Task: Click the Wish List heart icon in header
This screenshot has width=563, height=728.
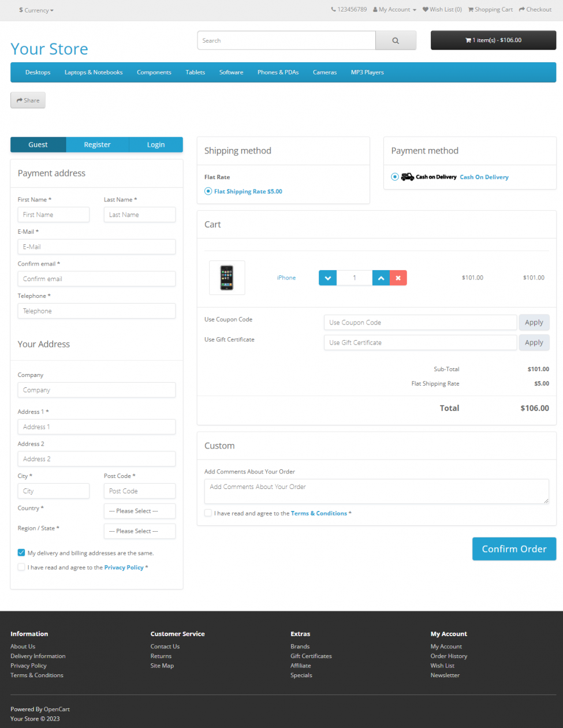Action: coord(427,9)
